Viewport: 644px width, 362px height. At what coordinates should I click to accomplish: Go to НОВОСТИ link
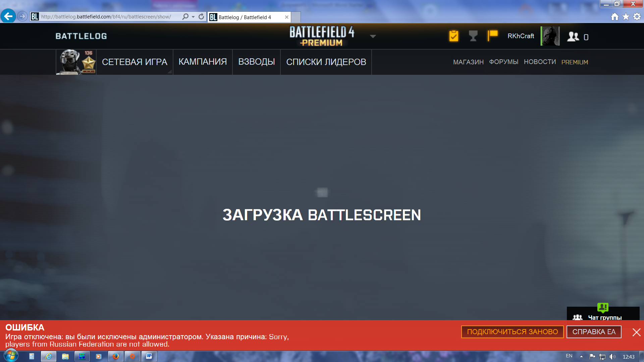pyautogui.click(x=540, y=62)
